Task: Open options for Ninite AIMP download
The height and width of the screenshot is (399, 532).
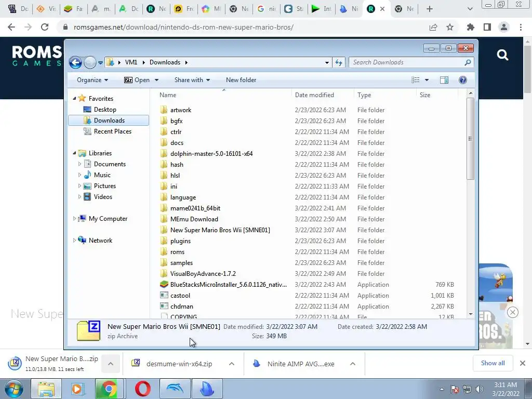Action: pos(353,364)
